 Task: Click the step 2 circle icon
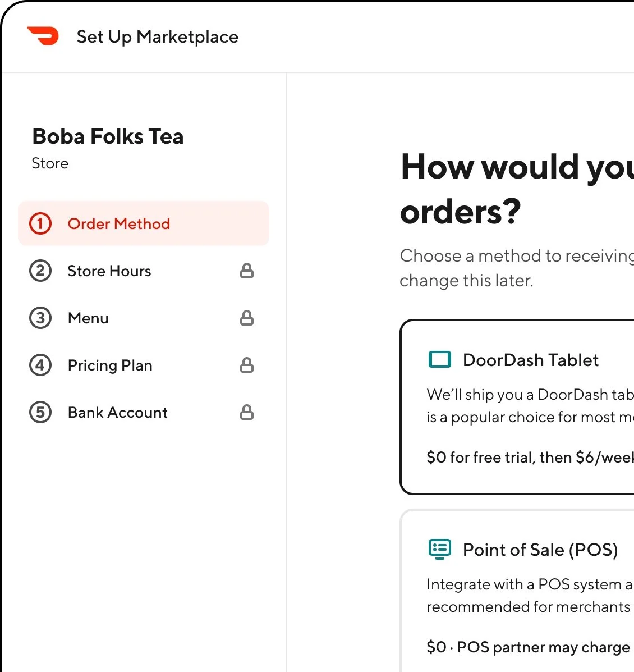40,271
